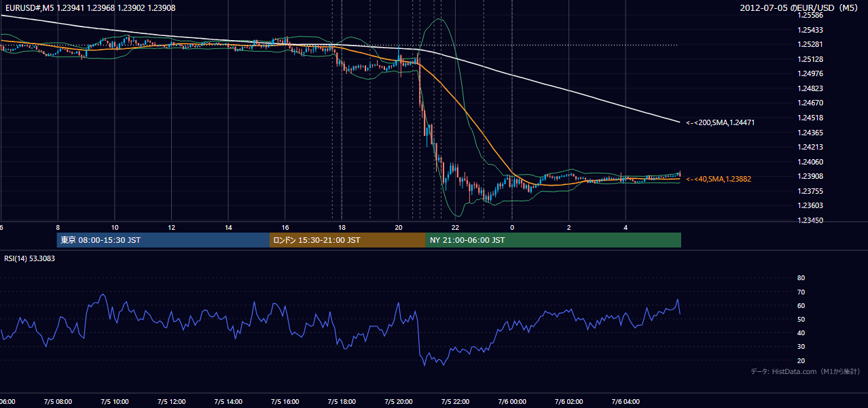Click the 7/5 08:00 bottom time label

(x=58, y=402)
